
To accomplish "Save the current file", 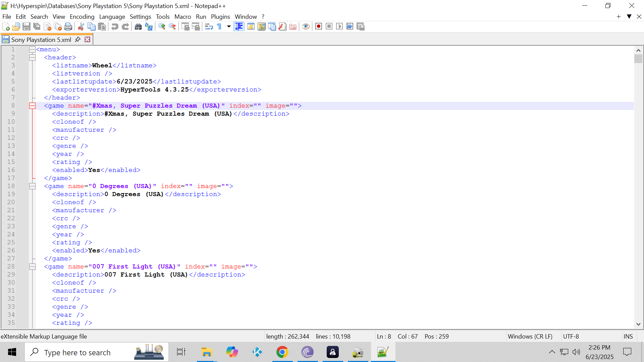I will click(x=26, y=26).
